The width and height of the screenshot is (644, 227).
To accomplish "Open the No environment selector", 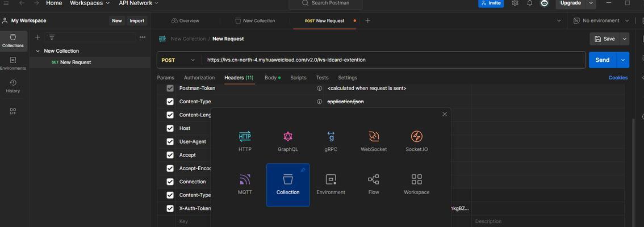I will (x=601, y=20).
